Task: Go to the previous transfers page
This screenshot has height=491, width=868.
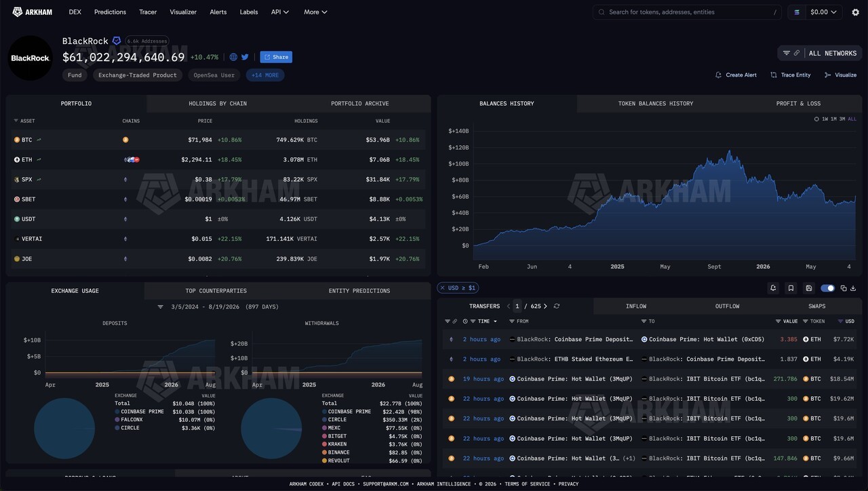Action: pos(509,307)
